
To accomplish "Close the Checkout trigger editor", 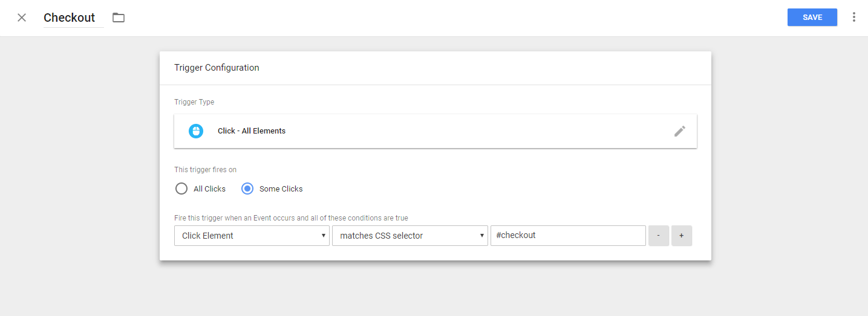I will coord(22,18).
